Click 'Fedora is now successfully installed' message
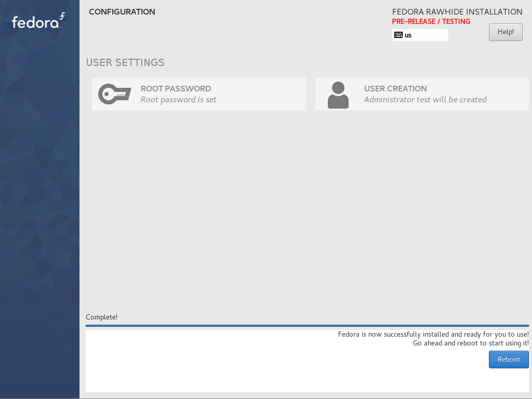The width and height of the screenshot is (532, 399). click(433, 335)
